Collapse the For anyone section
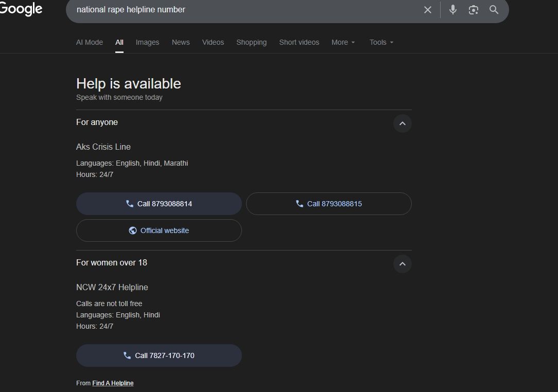Screen dimensions: 558x392 [403, 123]
